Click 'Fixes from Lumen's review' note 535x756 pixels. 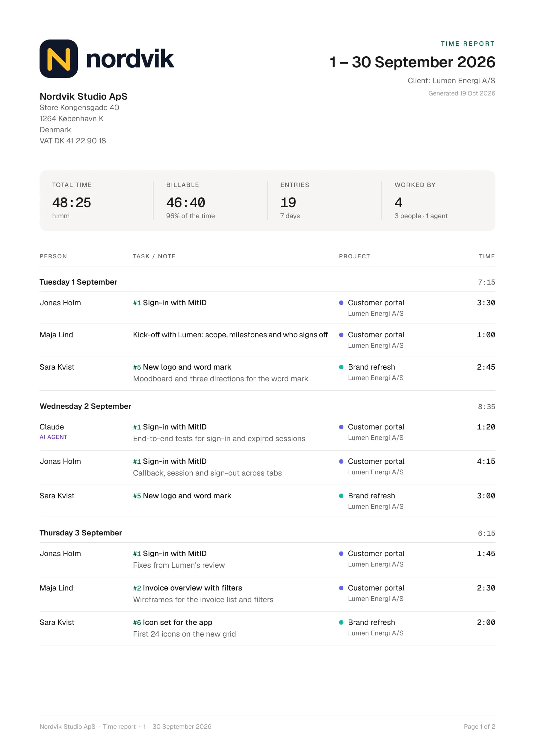coord(179,565)
